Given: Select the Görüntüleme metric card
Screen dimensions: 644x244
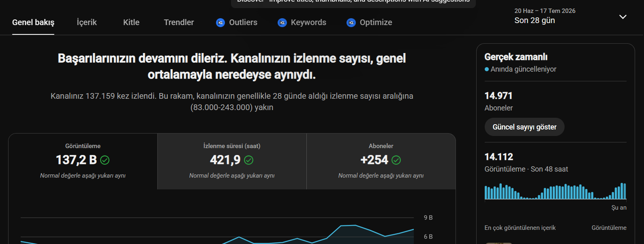Looking at the screenshot, I should coord(83,161).
